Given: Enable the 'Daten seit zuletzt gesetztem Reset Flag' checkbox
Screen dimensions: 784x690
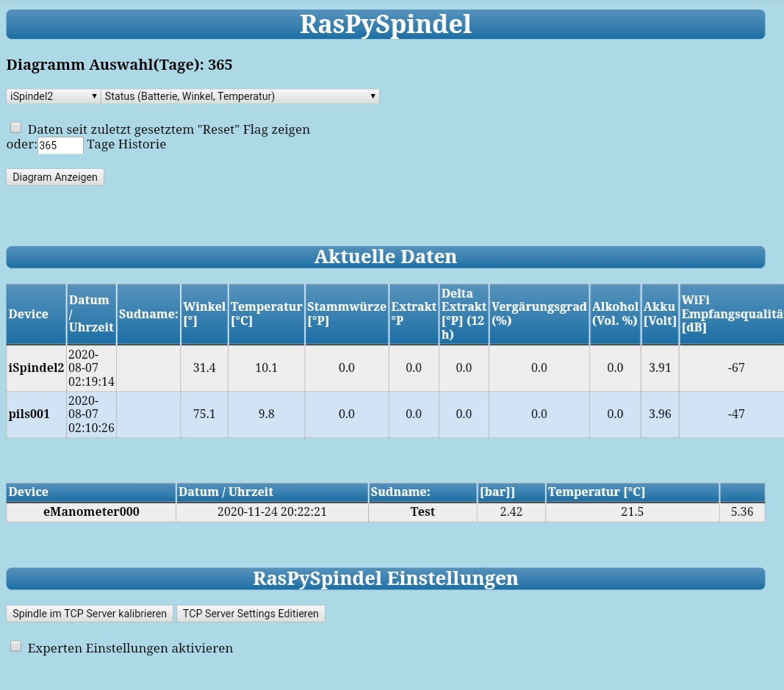Looking at the screenshot, I should click(15, 128).
